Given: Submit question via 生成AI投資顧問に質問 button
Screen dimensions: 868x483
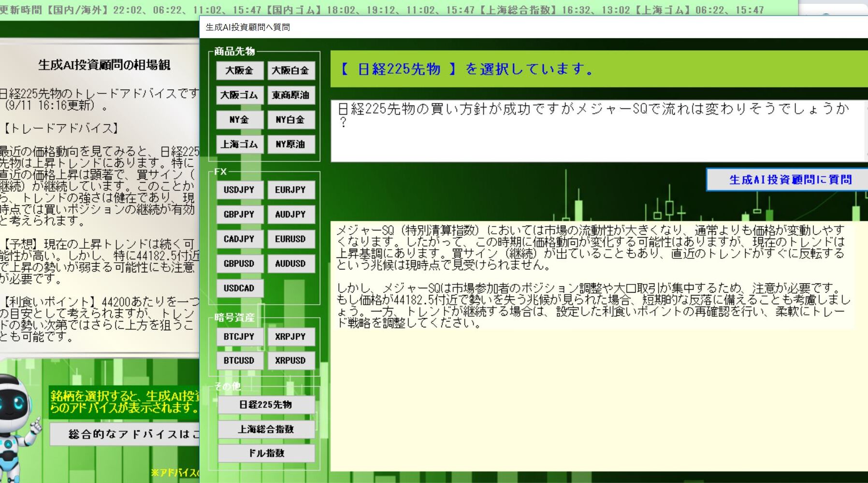Looking at the screenshot, I should click(788, 180).
